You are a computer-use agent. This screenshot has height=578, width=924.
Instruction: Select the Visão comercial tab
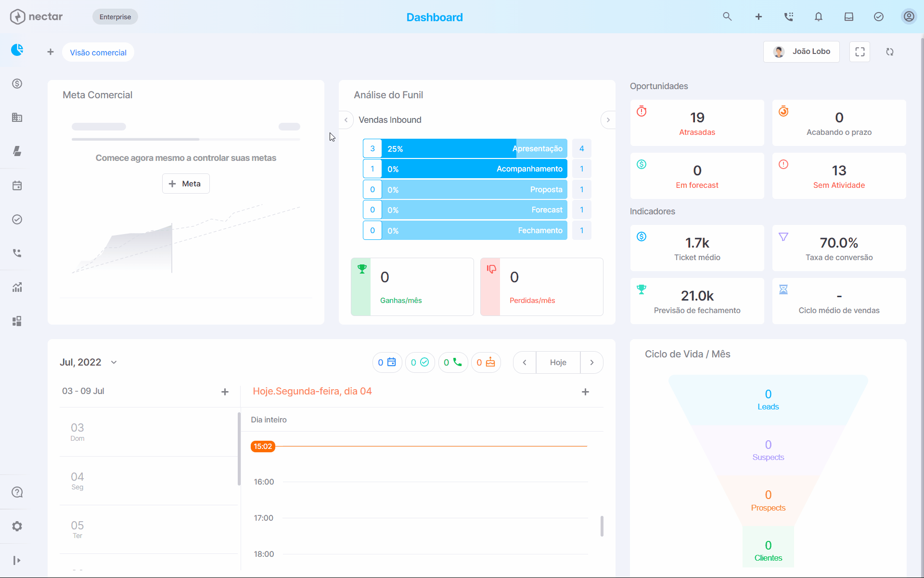point(98,53)
